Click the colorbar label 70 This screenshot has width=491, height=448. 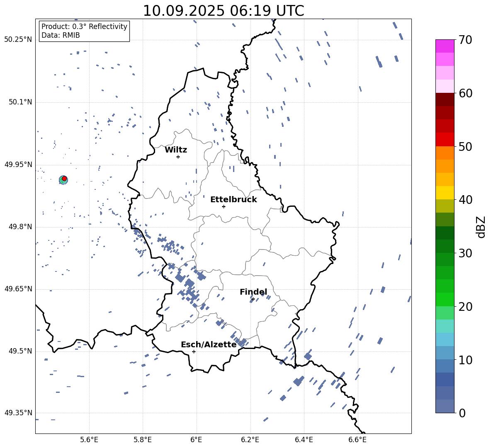click(x=466, y=40)
